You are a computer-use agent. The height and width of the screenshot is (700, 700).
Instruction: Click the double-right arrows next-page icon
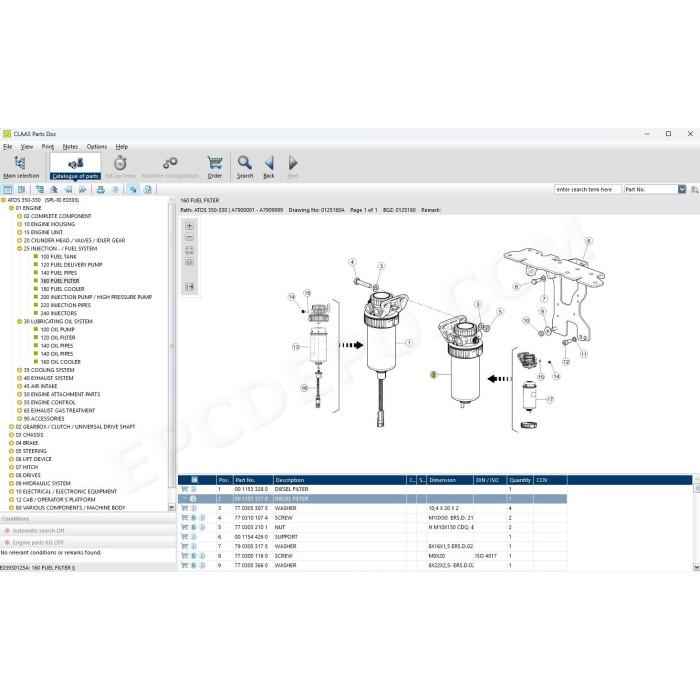click(x=83, y=190)
